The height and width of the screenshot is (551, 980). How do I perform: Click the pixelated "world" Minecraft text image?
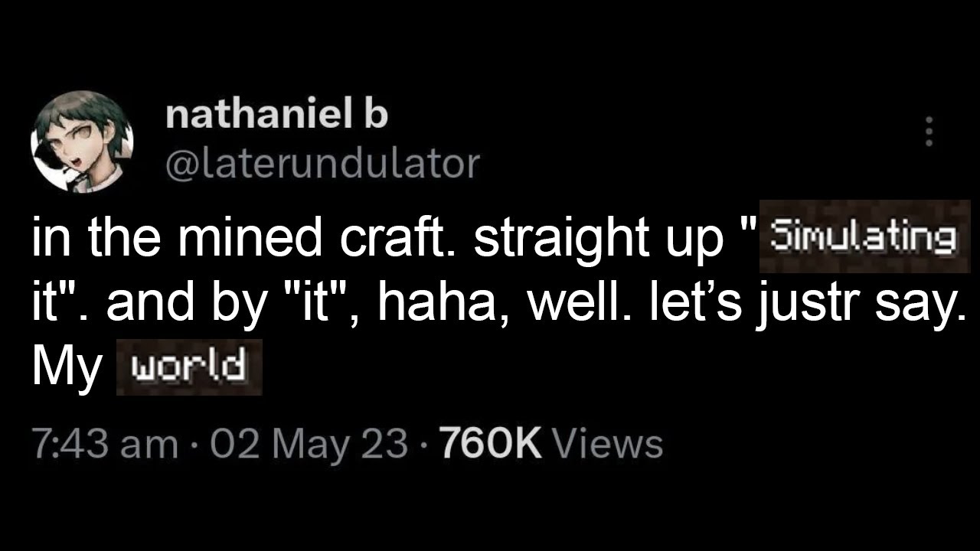[x=188, y=367]
